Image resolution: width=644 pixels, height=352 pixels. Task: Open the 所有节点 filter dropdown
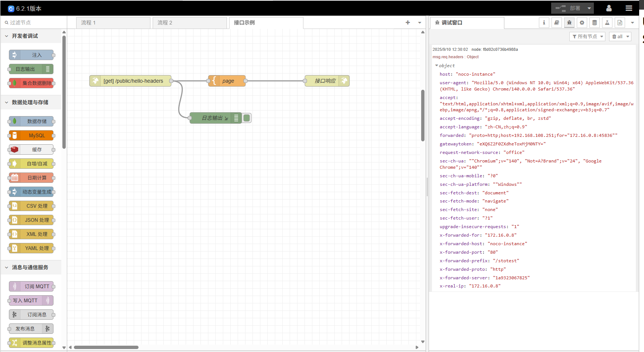tap(587, 36)
